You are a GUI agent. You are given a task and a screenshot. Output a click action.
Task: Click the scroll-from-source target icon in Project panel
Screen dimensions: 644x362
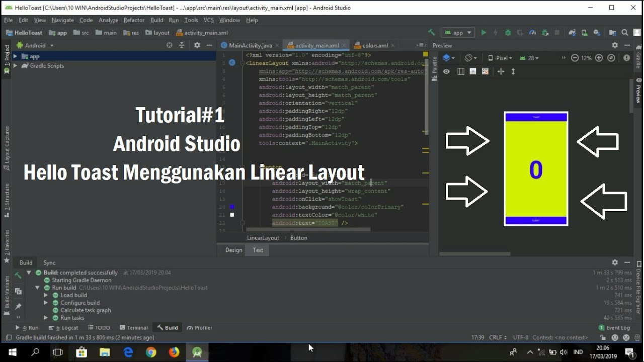[x=170, y=45]
